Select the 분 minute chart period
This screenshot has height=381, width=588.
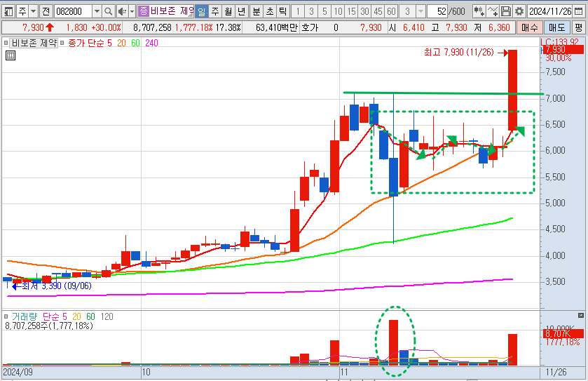point(257,12)
